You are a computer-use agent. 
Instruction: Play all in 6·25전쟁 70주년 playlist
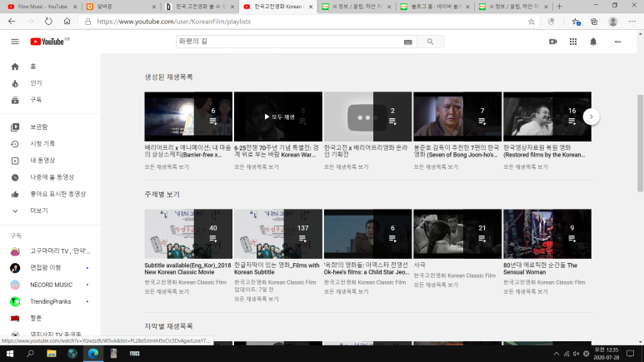click(x=279, y=117)
